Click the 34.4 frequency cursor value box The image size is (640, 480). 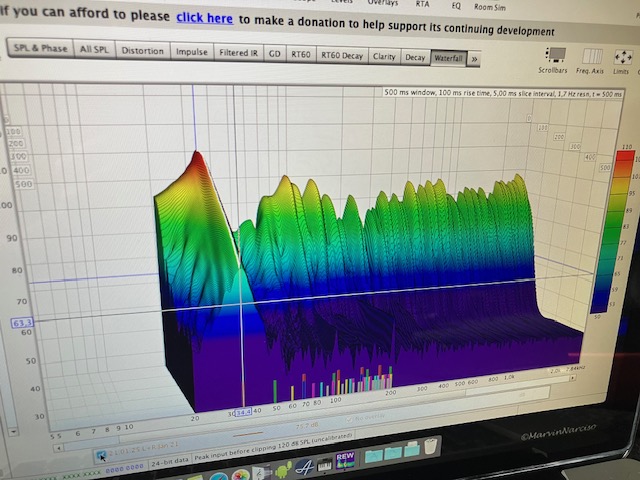point(243,412)
